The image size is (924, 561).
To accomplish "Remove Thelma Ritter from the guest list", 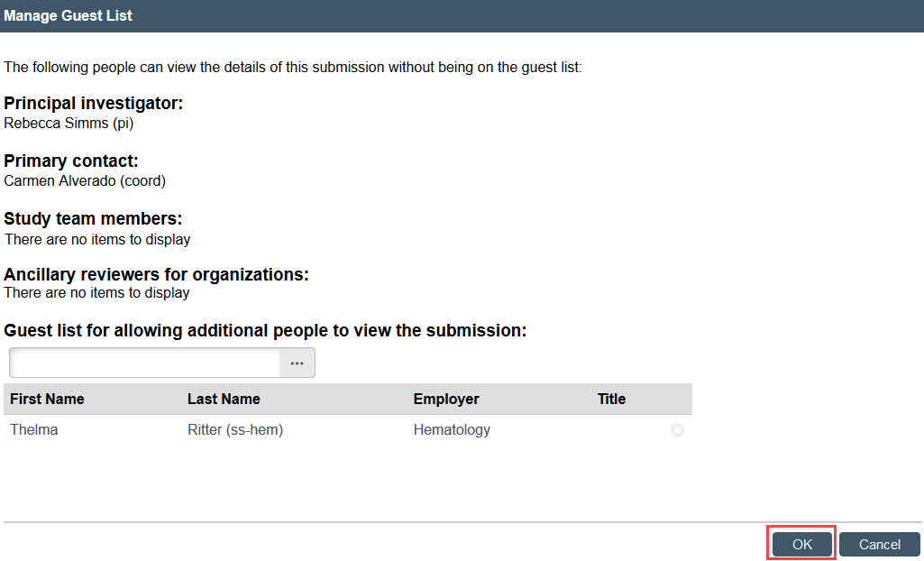I will point(677,431).
